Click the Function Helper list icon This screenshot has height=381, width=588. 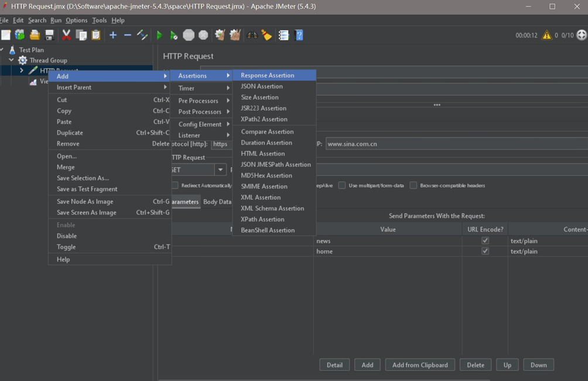[283, 36]
